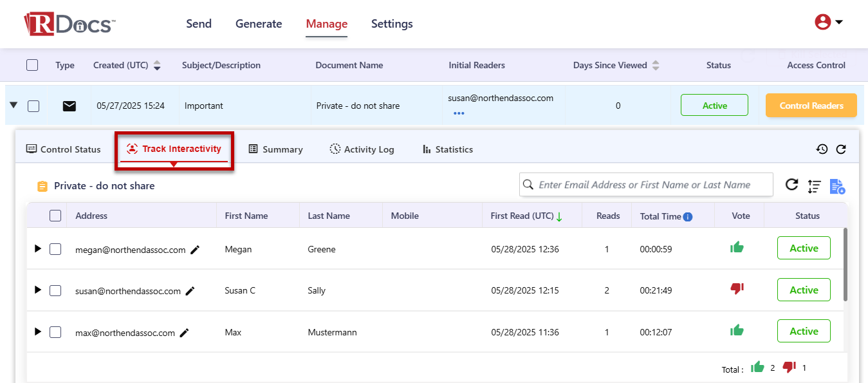Check the box for megan@northendassoc.com row
This screenshot has width=868, height=383.
[55, 249]
